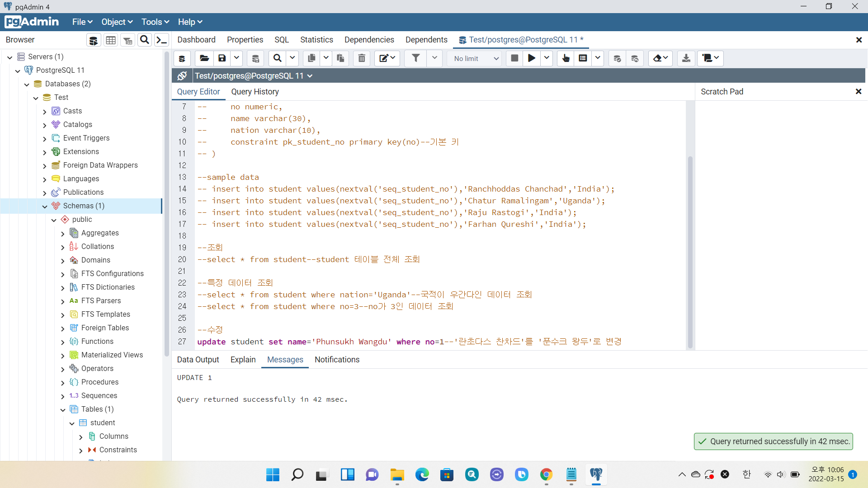Click the Execute query play button
Image resolution: width=868 pixels, height=488 pixels.
coord(532,58)
